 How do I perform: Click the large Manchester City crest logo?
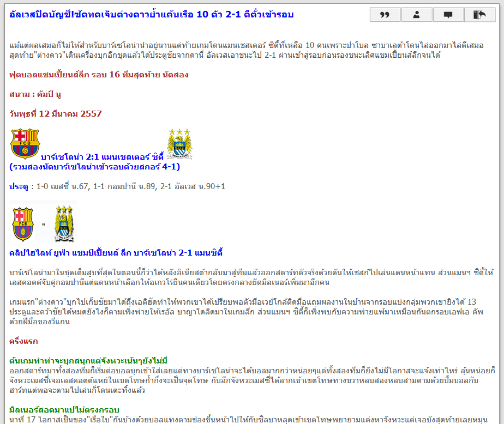179,143
